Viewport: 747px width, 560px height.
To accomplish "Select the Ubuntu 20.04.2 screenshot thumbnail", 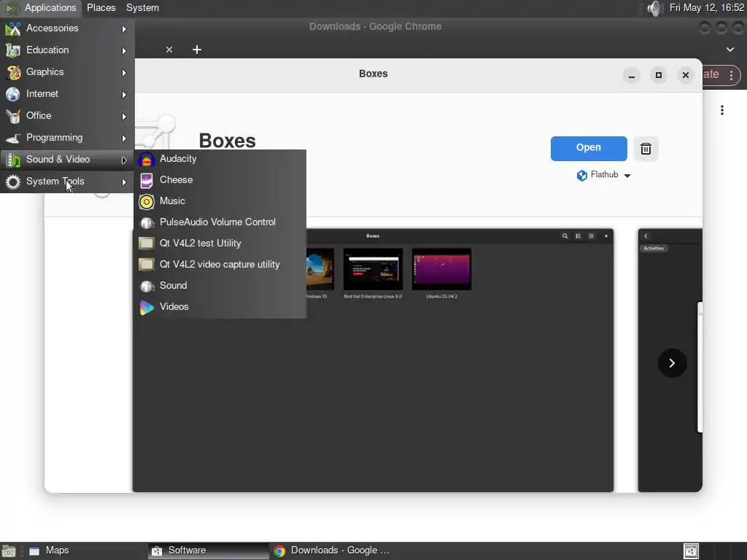I will tap(441, 270).
